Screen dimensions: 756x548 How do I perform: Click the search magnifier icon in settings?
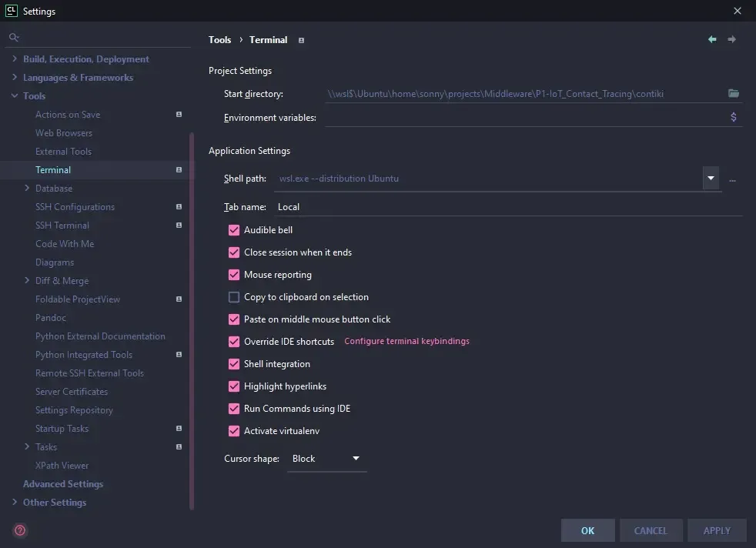point(13,37)
